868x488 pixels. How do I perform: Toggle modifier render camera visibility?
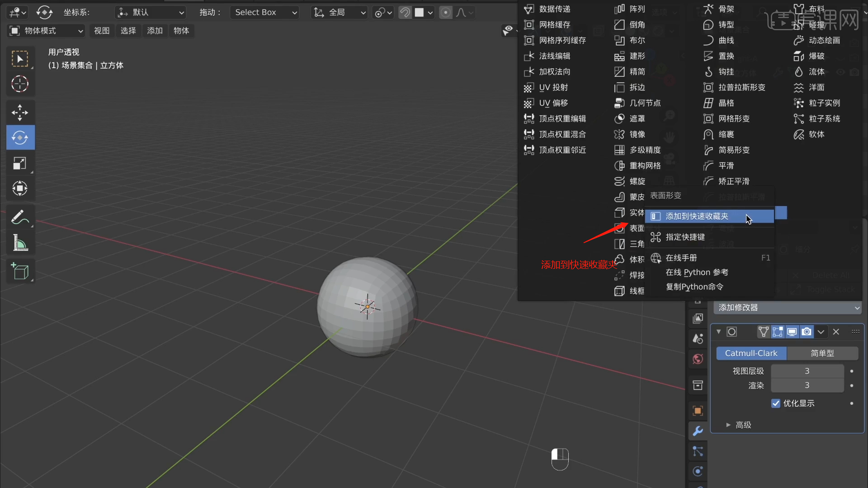tap(807, 332)
